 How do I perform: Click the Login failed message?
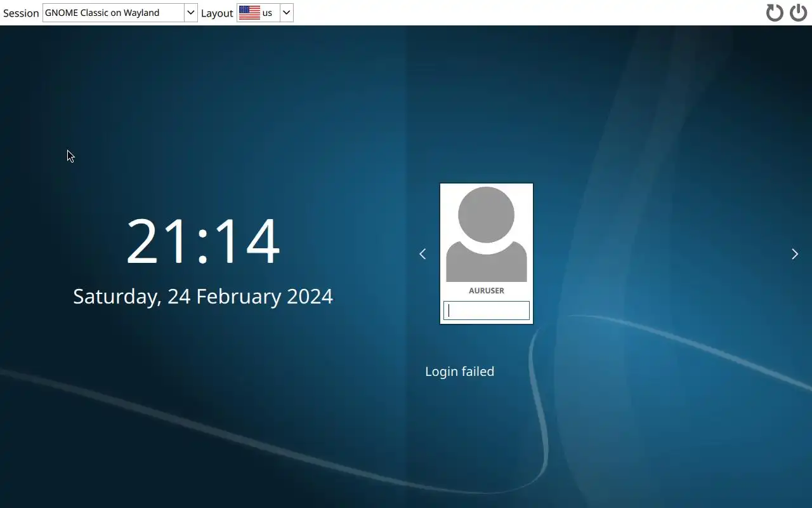460,371
